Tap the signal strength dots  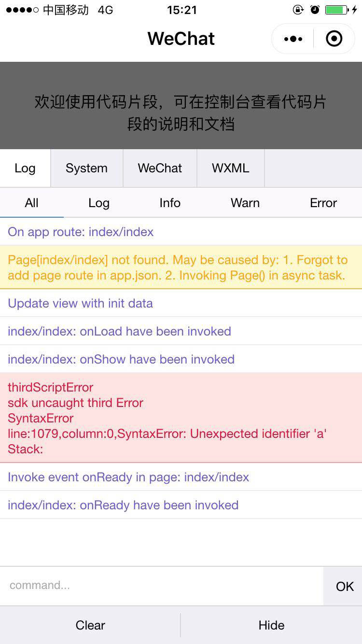coord(22,10)
